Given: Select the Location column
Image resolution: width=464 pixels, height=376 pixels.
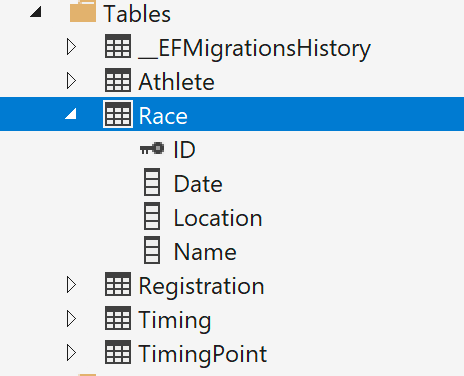Looking at the screenshot, I should 218,218.
